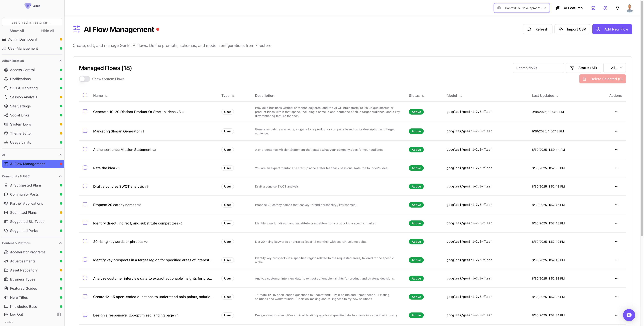Open the Context: AI Development dropdown
The image size is (644, 326).
[522, 8]
